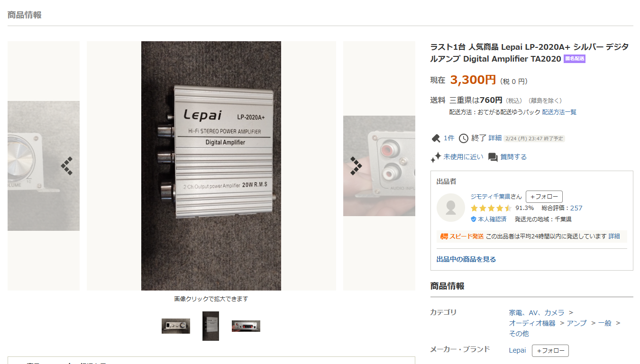This screenshot has width=640, height=364.
Task: Open the 配送方法一覧 link
Action: 559,112
